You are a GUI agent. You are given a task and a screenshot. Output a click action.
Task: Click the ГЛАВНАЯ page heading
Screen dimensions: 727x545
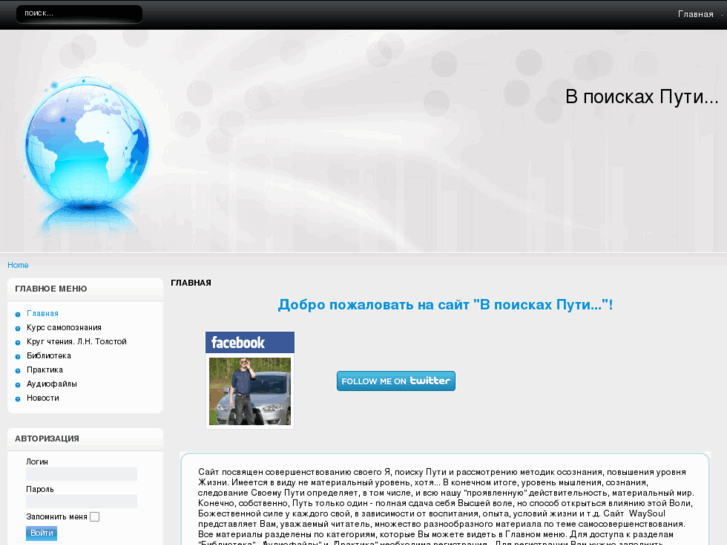(191, 283)
